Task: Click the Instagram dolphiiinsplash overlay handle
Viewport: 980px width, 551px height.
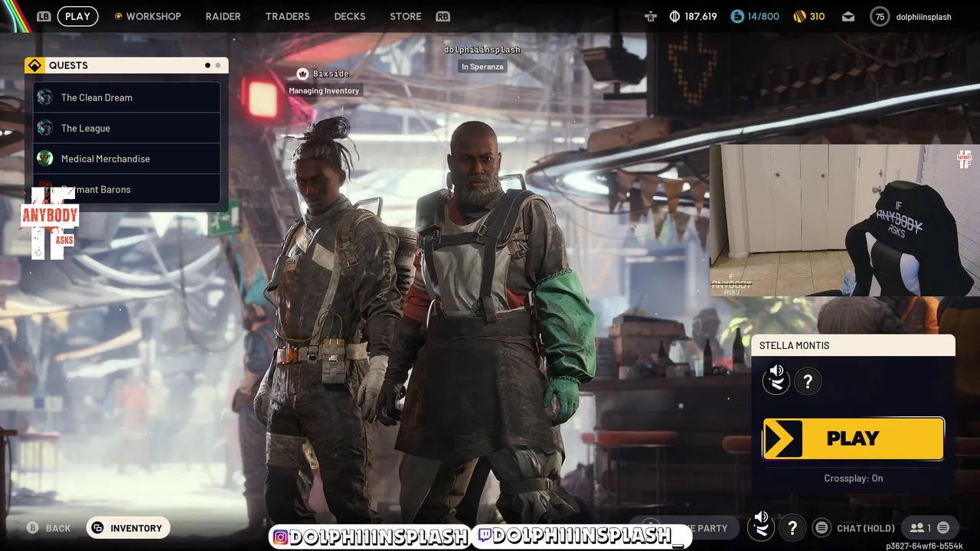Action: [x=370, y=536]
